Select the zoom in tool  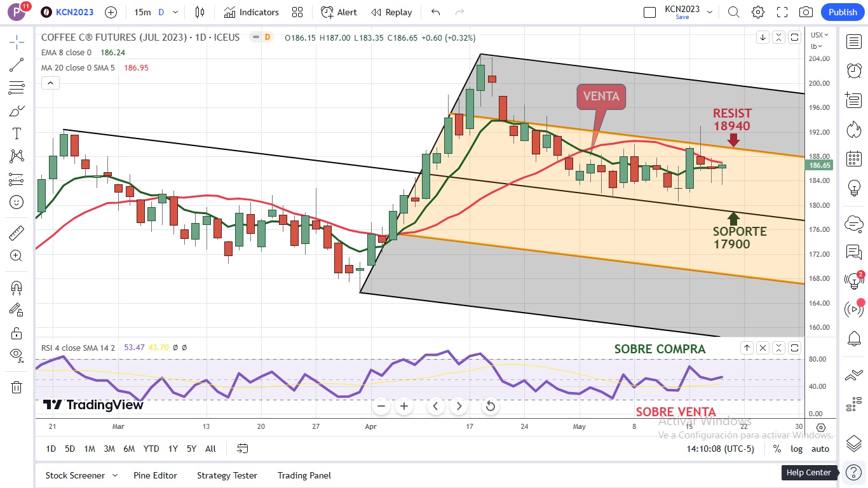tap(17, 255)
